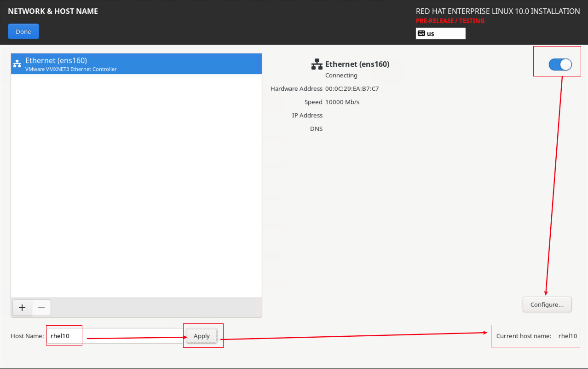Click the Speed label

314,102
